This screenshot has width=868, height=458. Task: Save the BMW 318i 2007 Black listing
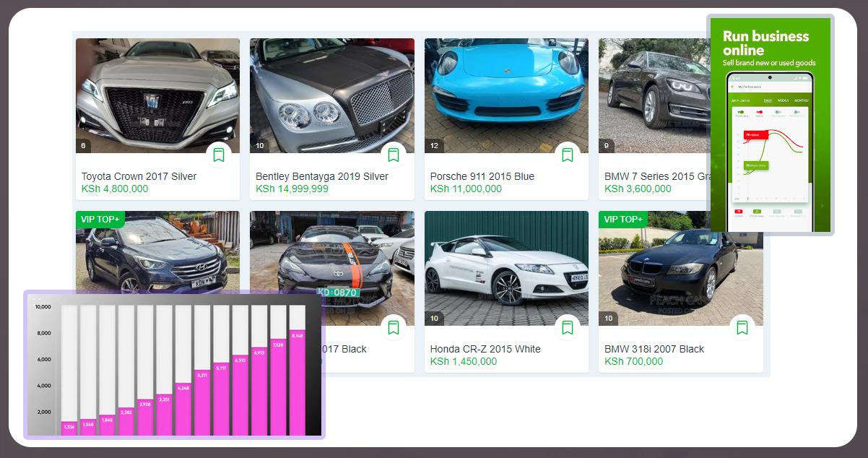[742, 327]
